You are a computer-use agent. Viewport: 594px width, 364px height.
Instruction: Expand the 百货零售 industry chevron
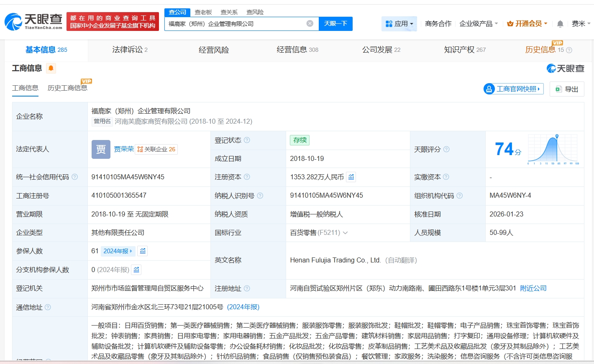(x=346, y=233)
